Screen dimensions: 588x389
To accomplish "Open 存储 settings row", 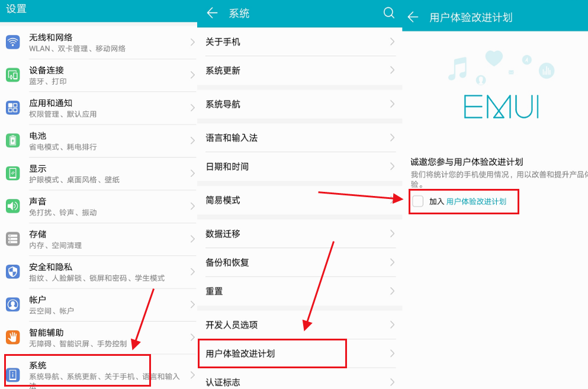I will (x=99, y=239).
